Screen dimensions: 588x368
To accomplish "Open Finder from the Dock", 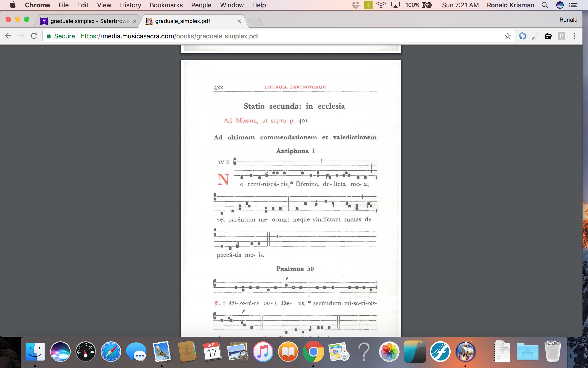I will 35,352.
